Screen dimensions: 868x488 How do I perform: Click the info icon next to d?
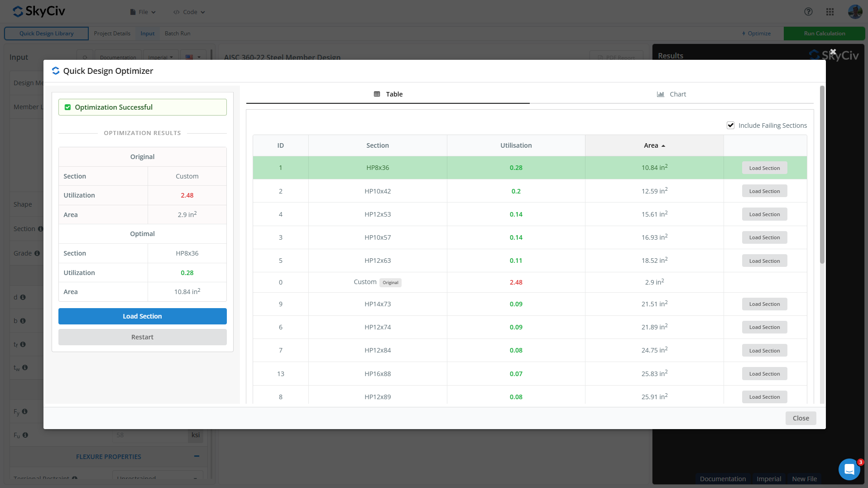coord(23,297)
